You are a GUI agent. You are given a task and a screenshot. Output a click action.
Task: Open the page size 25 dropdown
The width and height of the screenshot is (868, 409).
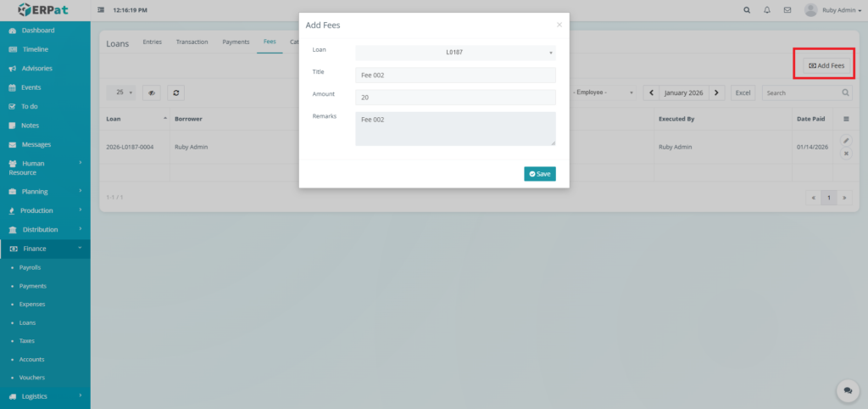(x=120, y=93)
